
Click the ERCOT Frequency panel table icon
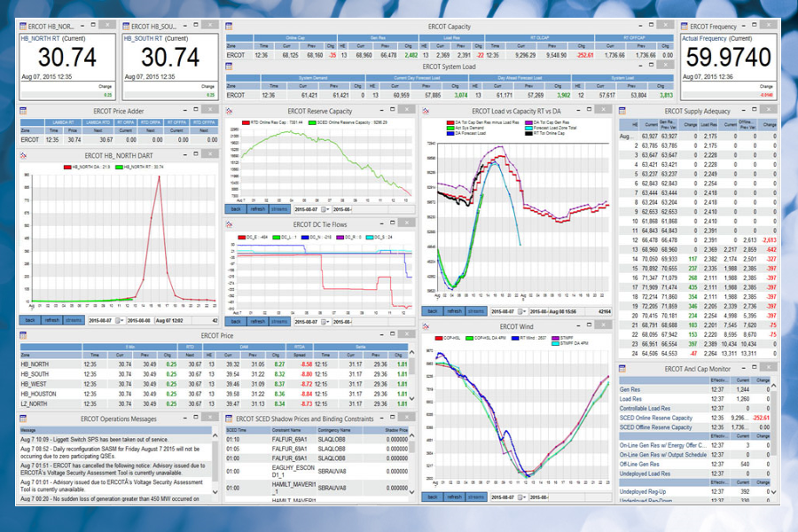click(685, 26)
